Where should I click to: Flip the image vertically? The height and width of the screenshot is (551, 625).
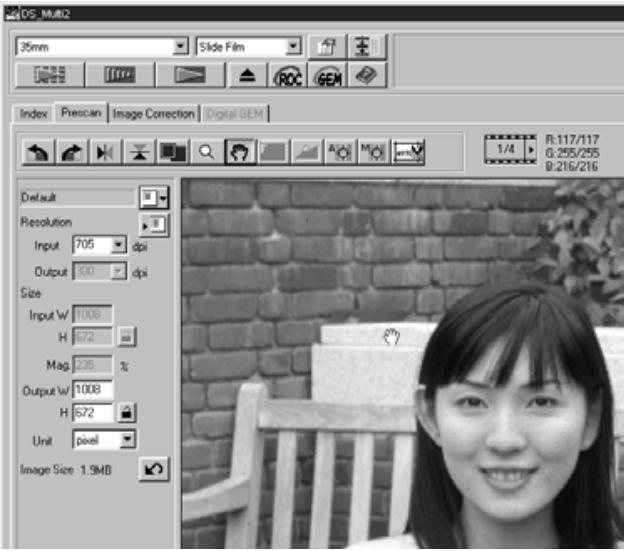pos(139,152)
